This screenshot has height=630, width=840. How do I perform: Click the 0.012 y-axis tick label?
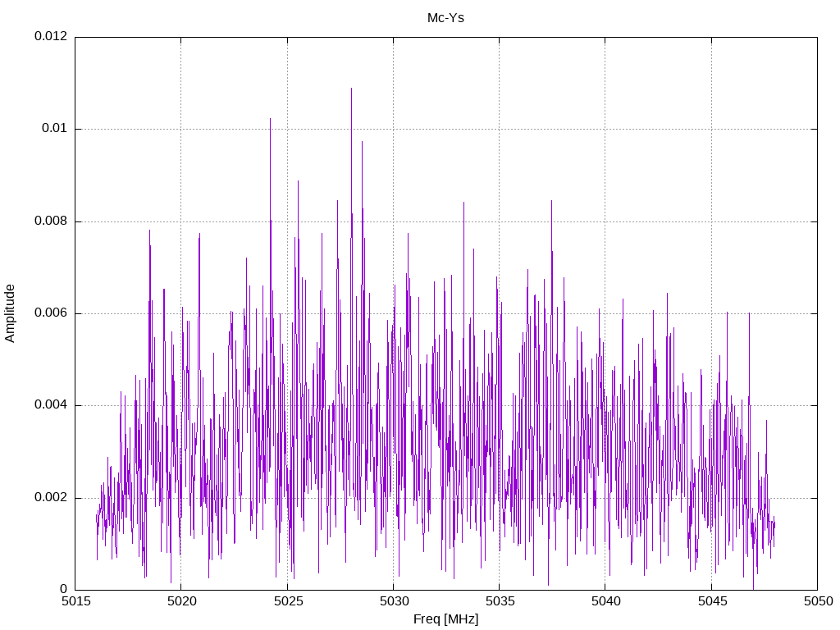pyautogui.click(x=51, y=36)
